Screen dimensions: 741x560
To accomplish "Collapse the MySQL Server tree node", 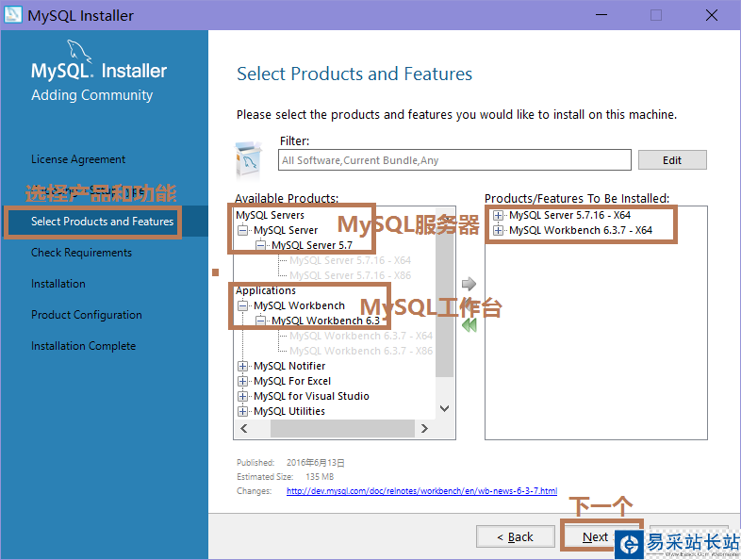I will 242,230.
